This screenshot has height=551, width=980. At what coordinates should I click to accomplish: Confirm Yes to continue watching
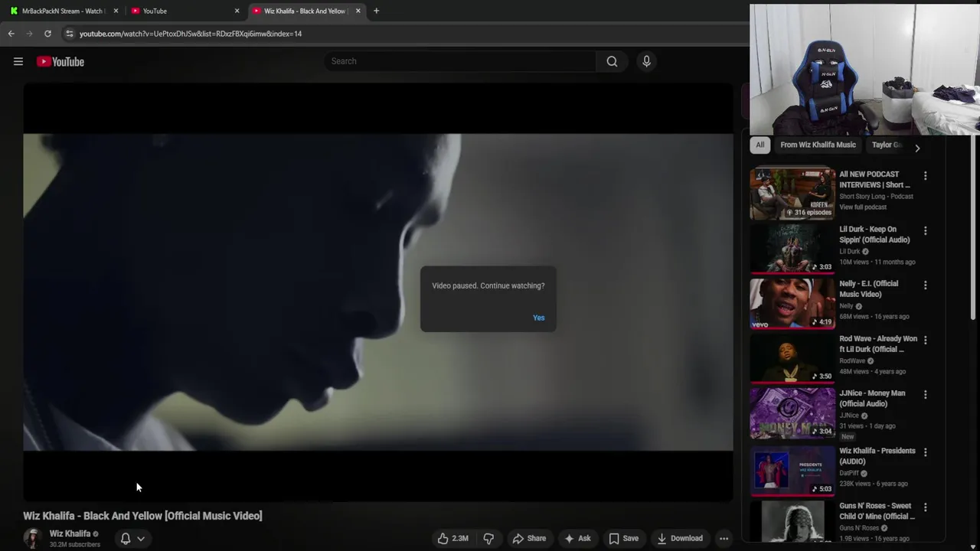pyautogui.click(x=539, y=318)
